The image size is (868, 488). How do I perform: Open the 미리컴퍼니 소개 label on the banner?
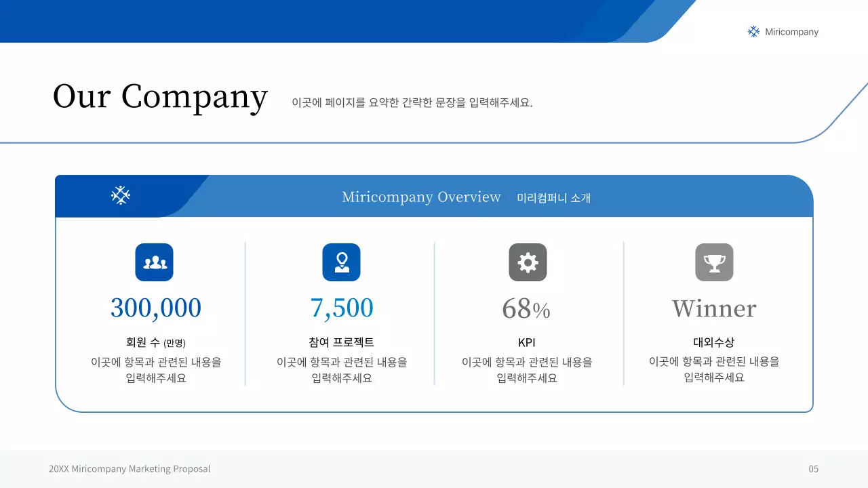pyautogui.click(x=554, y=198)
